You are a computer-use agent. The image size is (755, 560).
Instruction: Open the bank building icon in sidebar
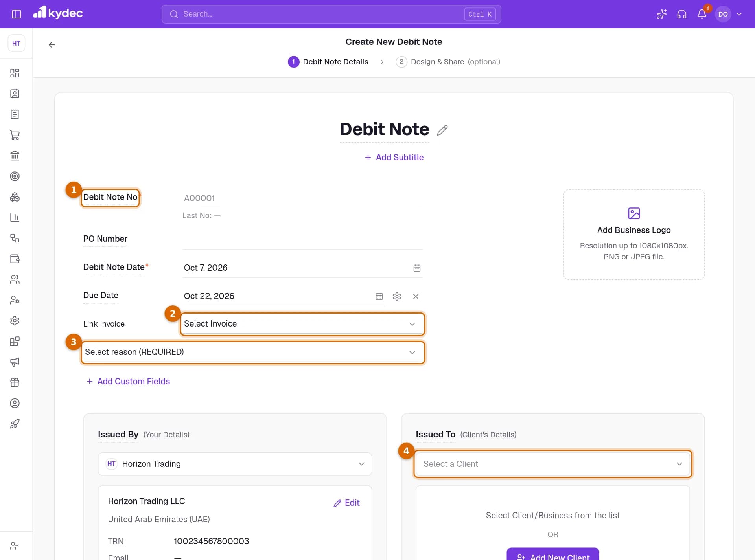15,156
